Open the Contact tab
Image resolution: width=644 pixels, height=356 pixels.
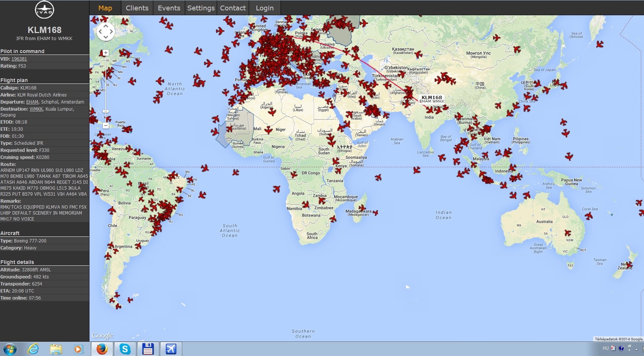coord(233,8)
